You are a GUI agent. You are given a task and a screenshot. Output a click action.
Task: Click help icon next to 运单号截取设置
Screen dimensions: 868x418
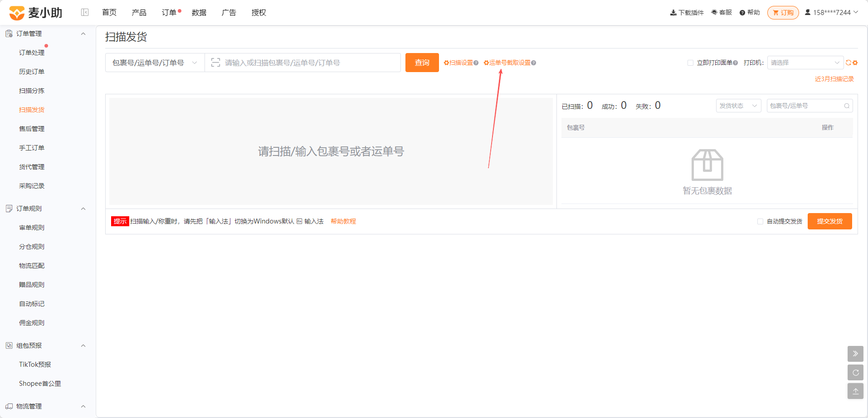(534, 63)
